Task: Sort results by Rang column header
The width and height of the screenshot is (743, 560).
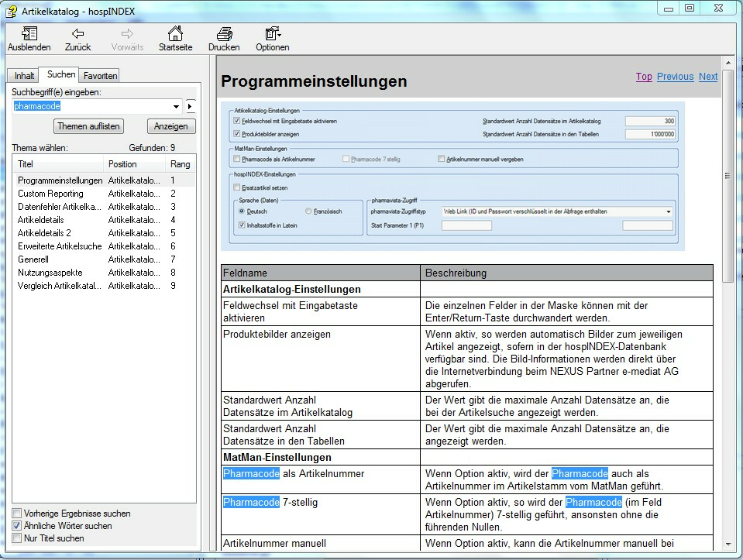Action: pyautogui.click(x=179, y=164)
